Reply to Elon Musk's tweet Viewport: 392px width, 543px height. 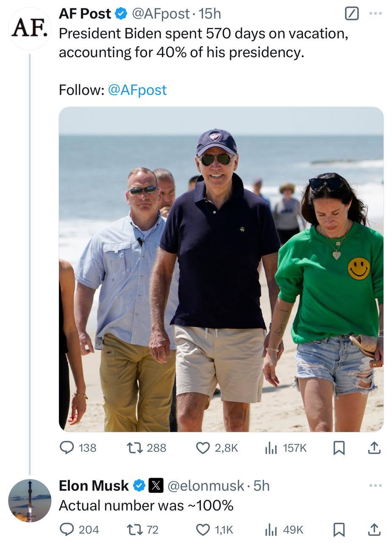point(67,529)
